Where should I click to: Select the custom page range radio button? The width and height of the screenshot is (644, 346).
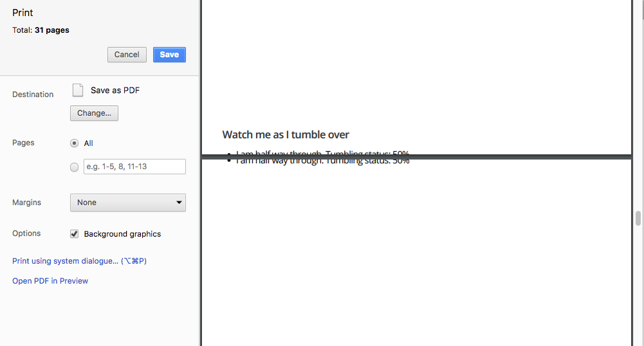tap(75, 167)
